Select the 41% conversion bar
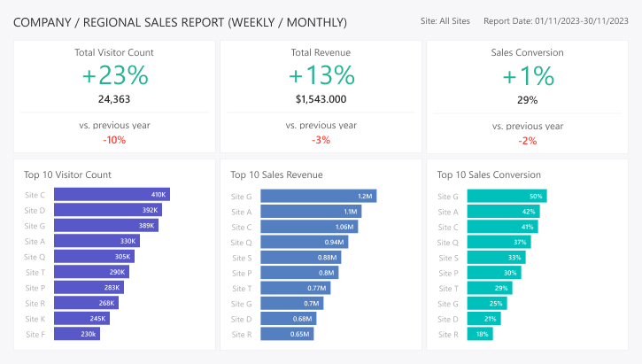Image resolution: width=642 pixels, height=364 pixels. pyautogui.click(x=502, y=227)
